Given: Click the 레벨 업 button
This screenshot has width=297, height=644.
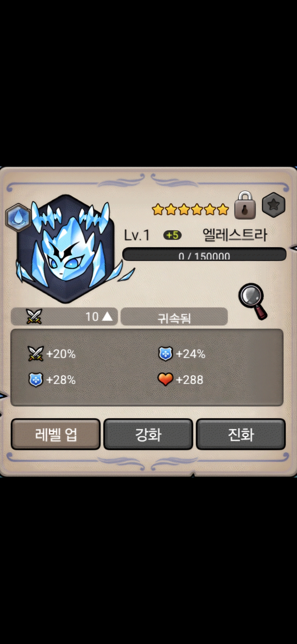Looking at the screenshot, I should [x=56, y=434].
